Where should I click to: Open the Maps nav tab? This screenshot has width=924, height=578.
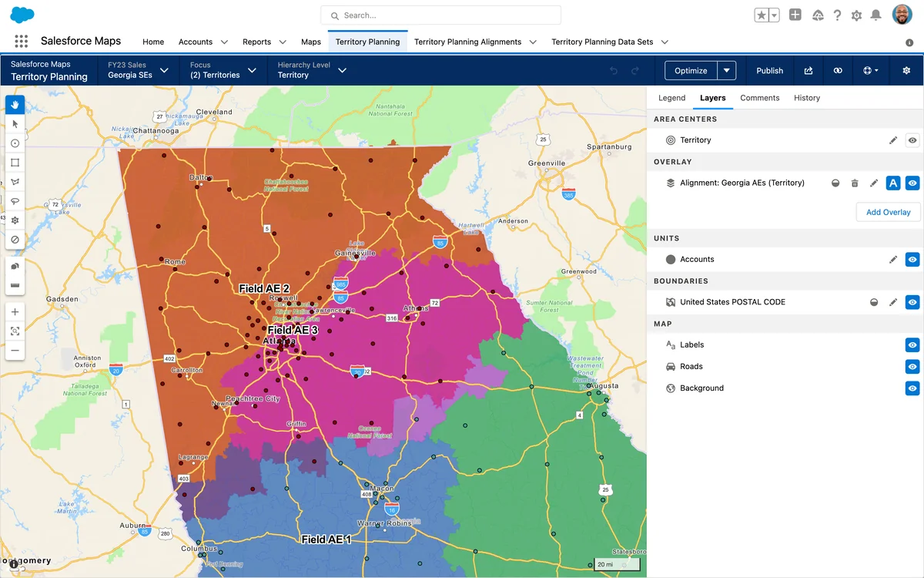[x=311, y=42]
